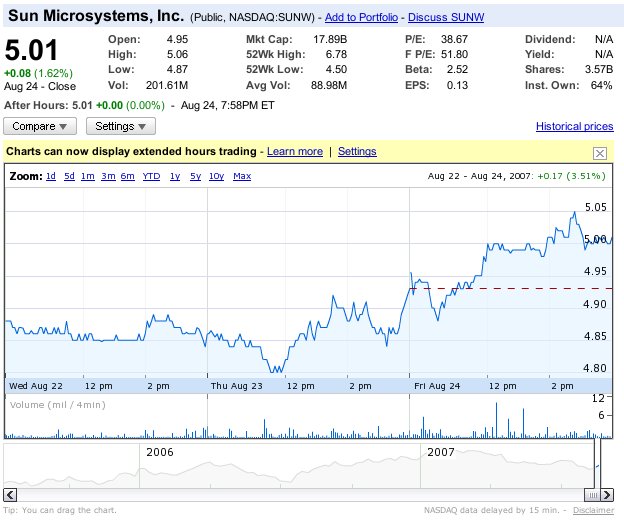Set chart zoom to 5y
Screen dimensions: 624x523
tap(195, 176)
